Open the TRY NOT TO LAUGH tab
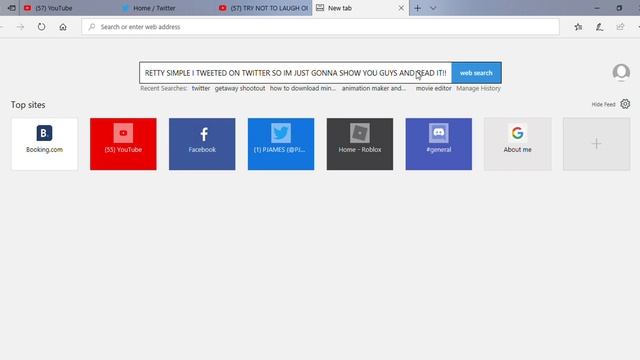 click(263, 8)
